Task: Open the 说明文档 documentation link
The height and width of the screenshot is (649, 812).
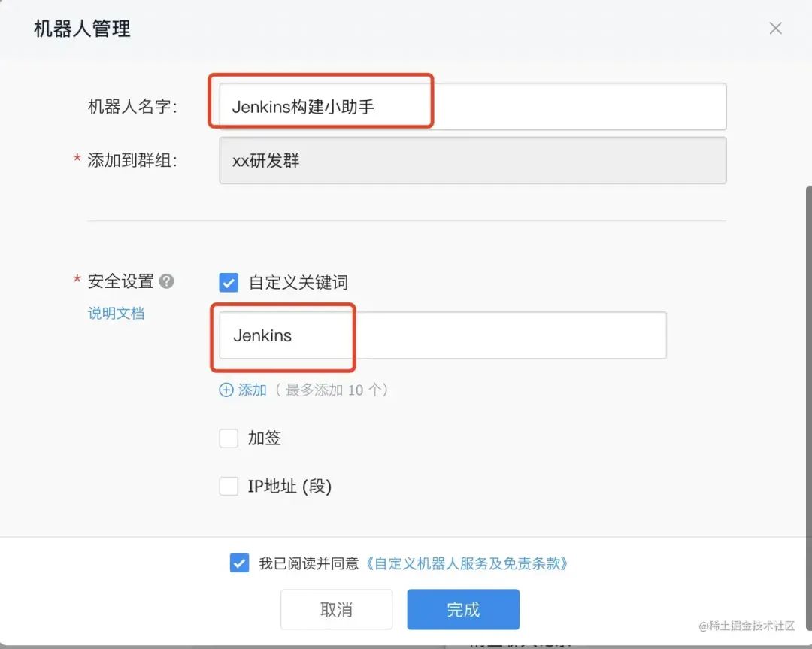Action: tap(116, 314)
